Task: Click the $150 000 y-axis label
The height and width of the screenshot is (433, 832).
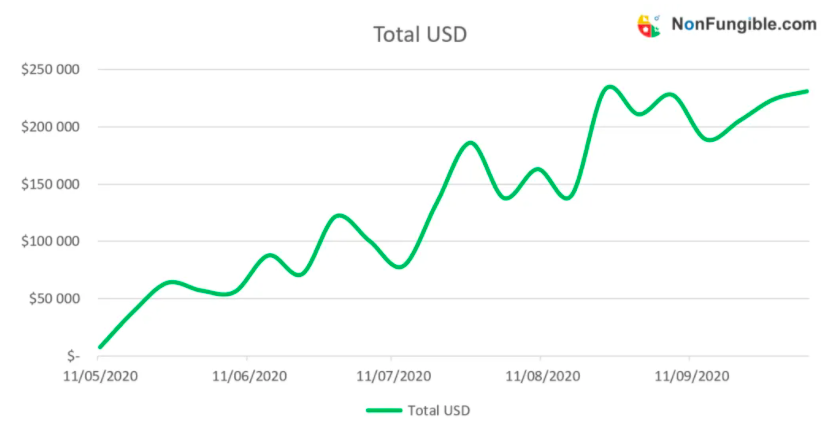Action: 49,184
